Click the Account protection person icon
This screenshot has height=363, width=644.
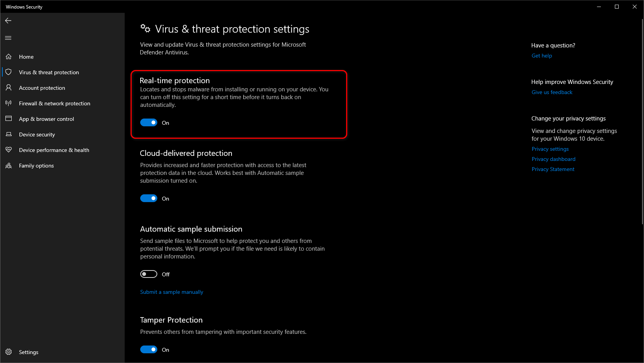[9, 88]
